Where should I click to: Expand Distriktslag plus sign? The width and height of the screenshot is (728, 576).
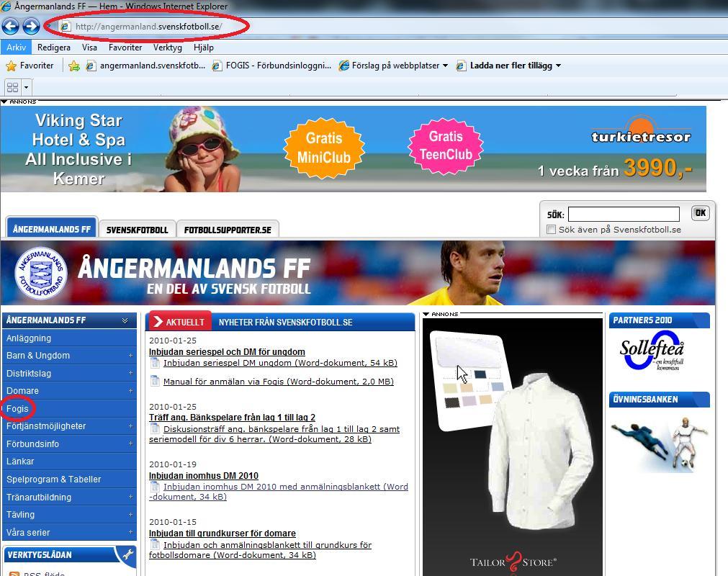pyautogui.click(x=130, y=373)
